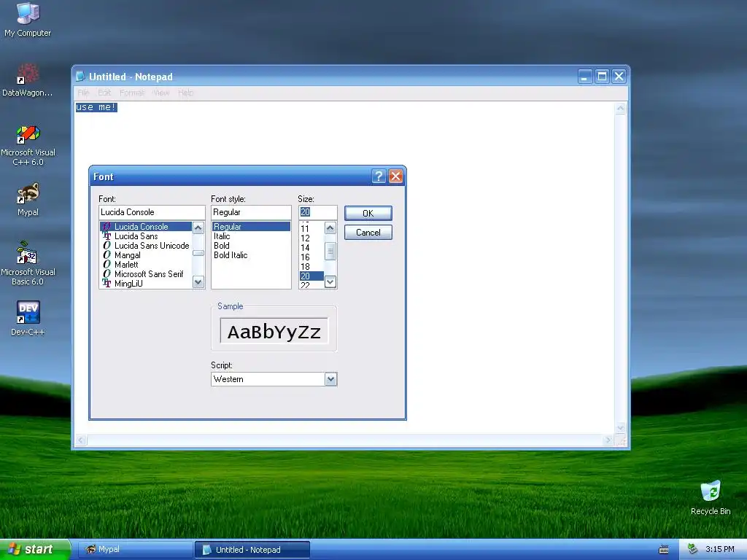Click Untitled - Notepad taskbar button
Screen dimensions: 747x560
pyautogui.click(x=252, y=550)
